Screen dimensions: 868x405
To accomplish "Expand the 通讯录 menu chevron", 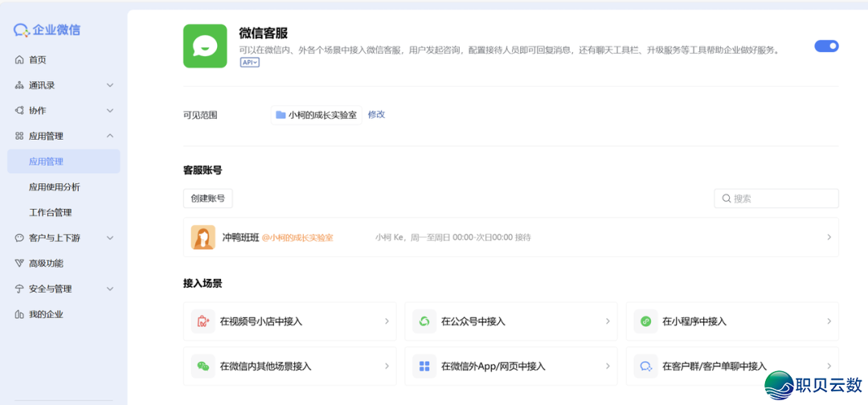I will pyautogui.click(x=110, y=85).
